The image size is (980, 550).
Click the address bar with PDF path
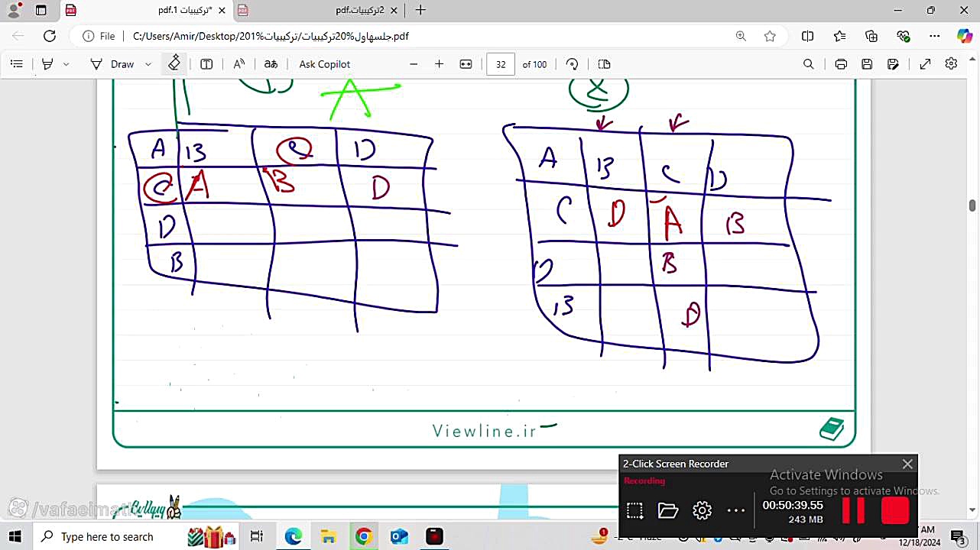coord(424,36)
